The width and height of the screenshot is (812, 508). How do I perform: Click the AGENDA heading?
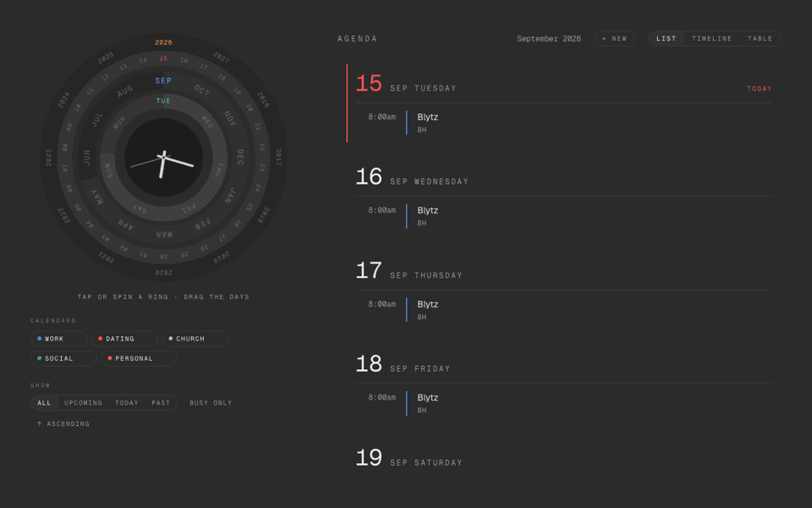357,39
